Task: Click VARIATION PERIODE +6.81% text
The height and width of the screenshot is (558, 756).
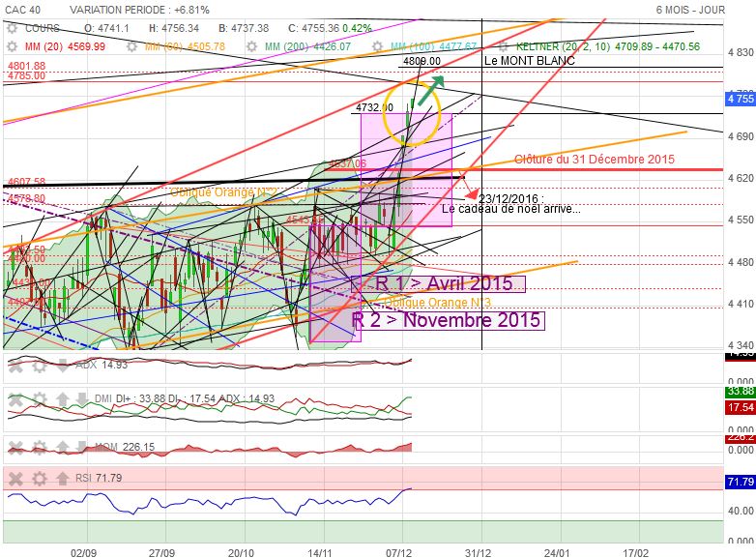Action: coord(140,10)
